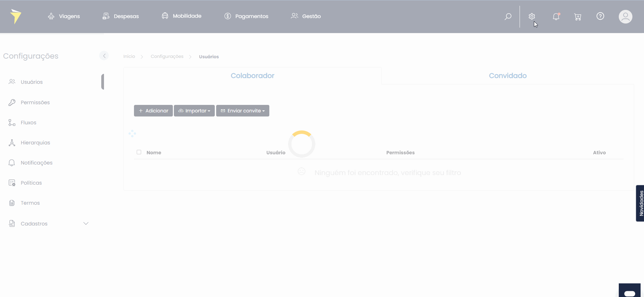This screenshot has width=644, height=297.
Task: Open the Viagens menu
Action: point(64,16)
